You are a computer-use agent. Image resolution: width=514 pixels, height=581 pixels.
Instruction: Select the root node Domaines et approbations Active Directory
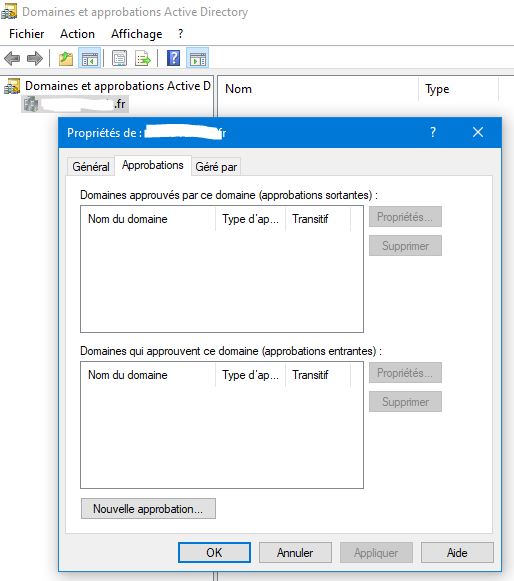coord(107,86)
